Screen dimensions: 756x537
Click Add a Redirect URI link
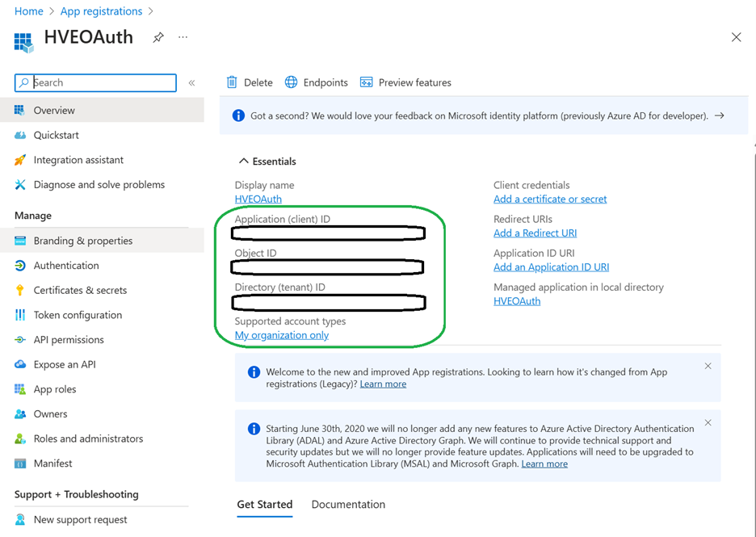[535, 233]
